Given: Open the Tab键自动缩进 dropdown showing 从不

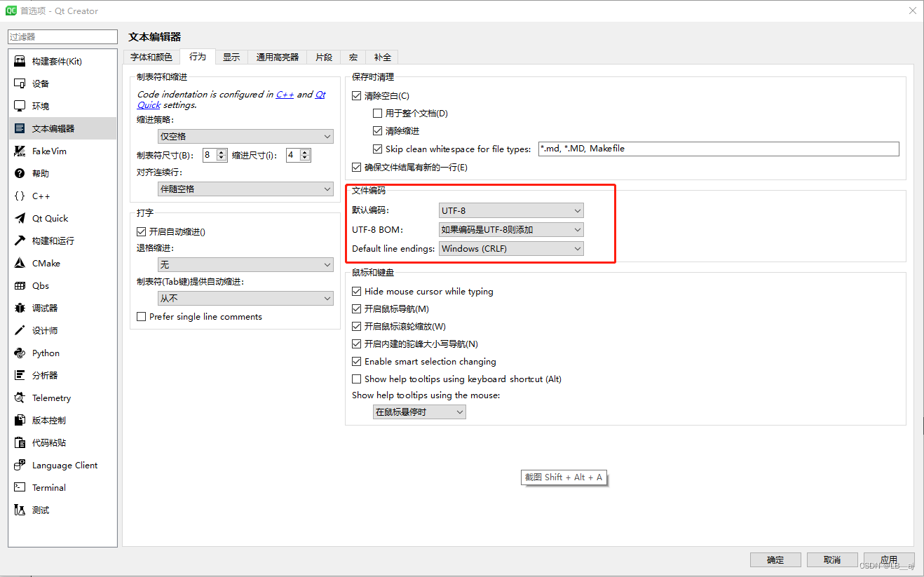Looking at the screenshot, I should pyautogui.click(x=245, y=298).
